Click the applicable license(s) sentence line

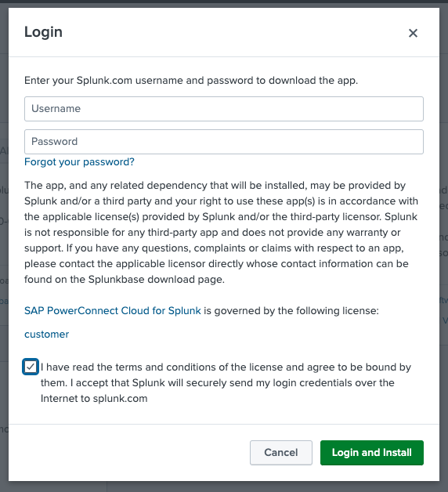pos(221,216)
